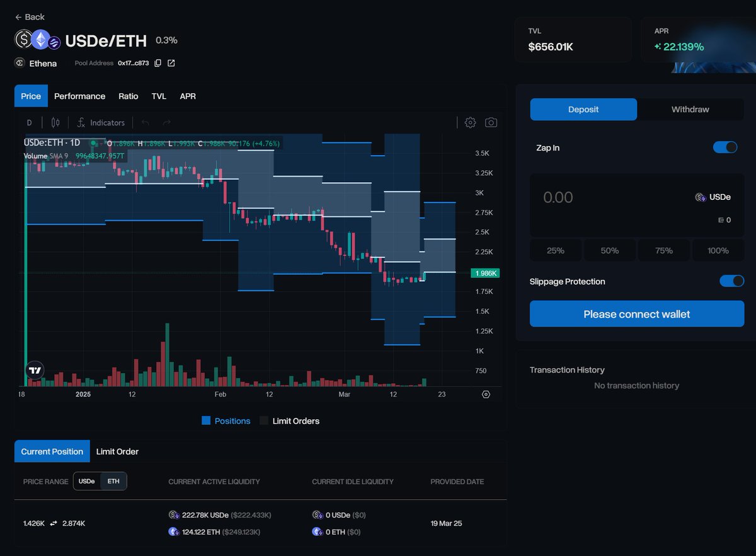756x556 pixels.
Task: Click the 0.3% fee tier label
Action: [x=166, y=40]
